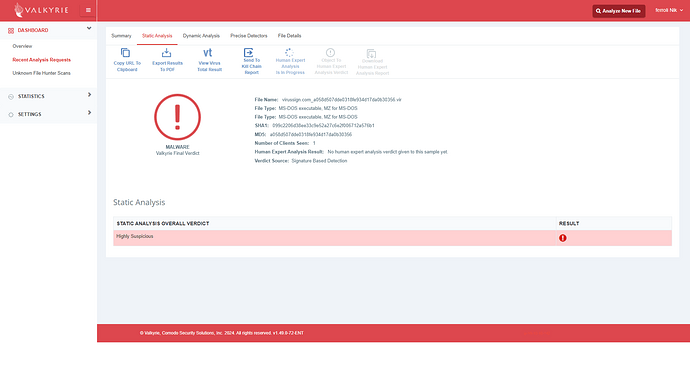Send to Kill Chain Report
This screenshot has height=388, width=690.
pos(251,61)
